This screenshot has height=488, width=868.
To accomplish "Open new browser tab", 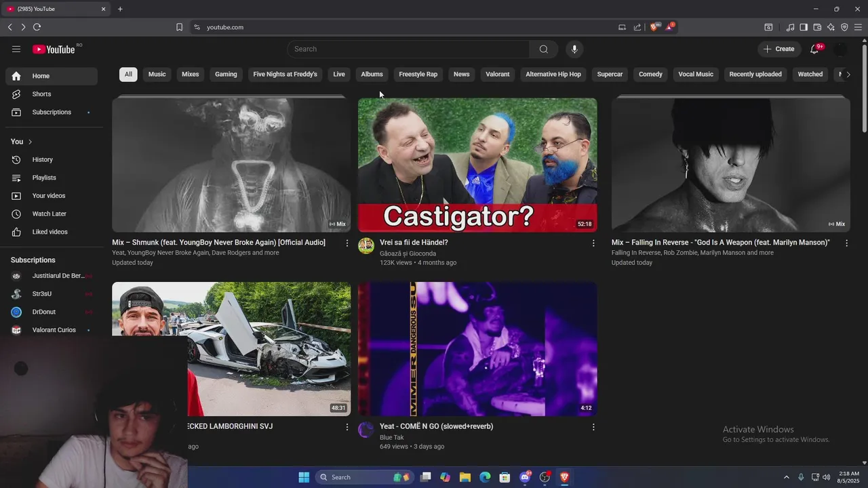I will click(120, 9).
